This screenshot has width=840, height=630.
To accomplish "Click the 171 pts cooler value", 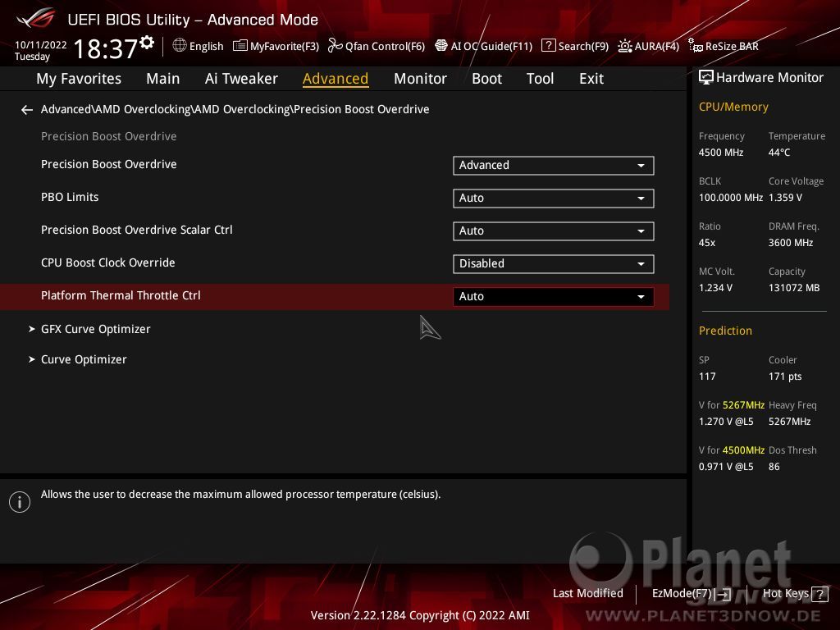I will coord(785,377).
